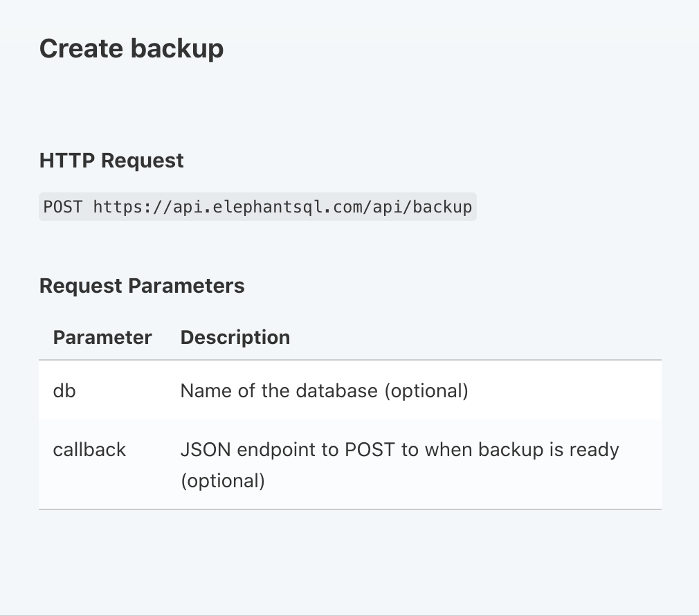
Task: Click the word POST in callback description
Action: tap(370, 450)
